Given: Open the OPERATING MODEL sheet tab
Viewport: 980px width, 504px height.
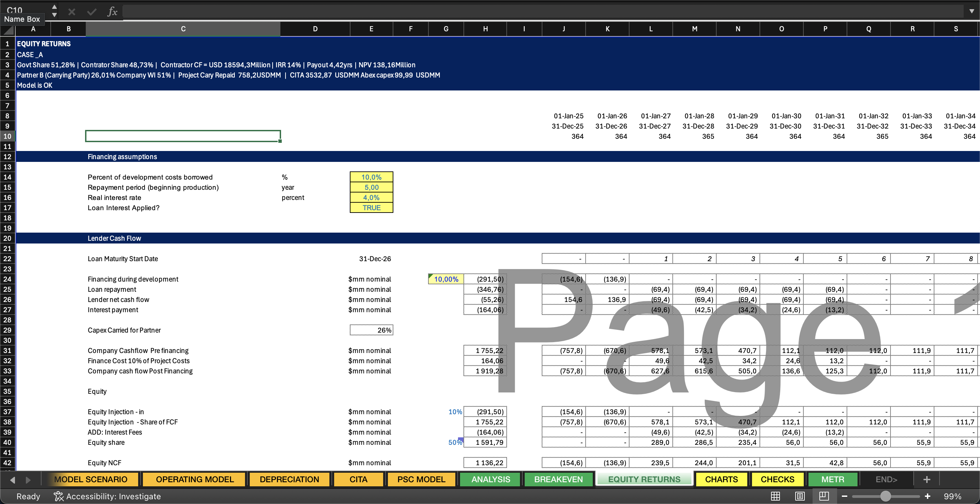Looking at the screenshot, I should [x=195, y=479].
